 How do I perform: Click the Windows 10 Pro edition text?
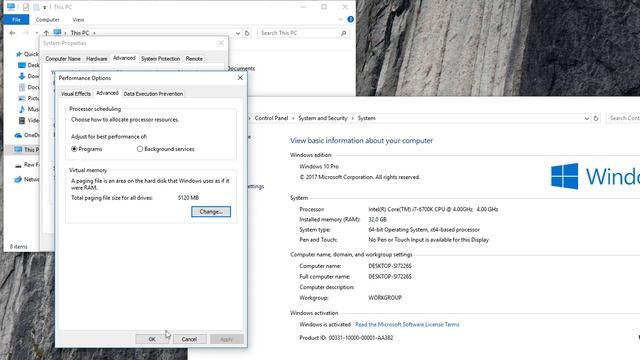point(319,167)
